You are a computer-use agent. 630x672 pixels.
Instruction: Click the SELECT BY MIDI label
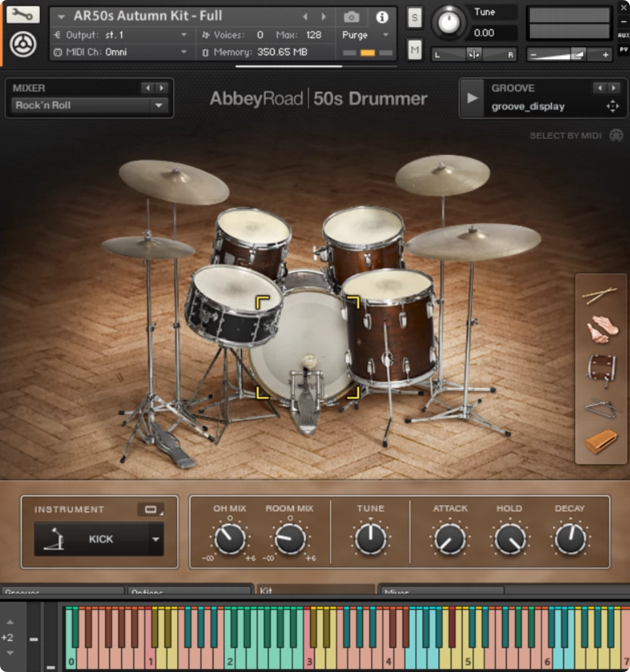pos(565,136)
